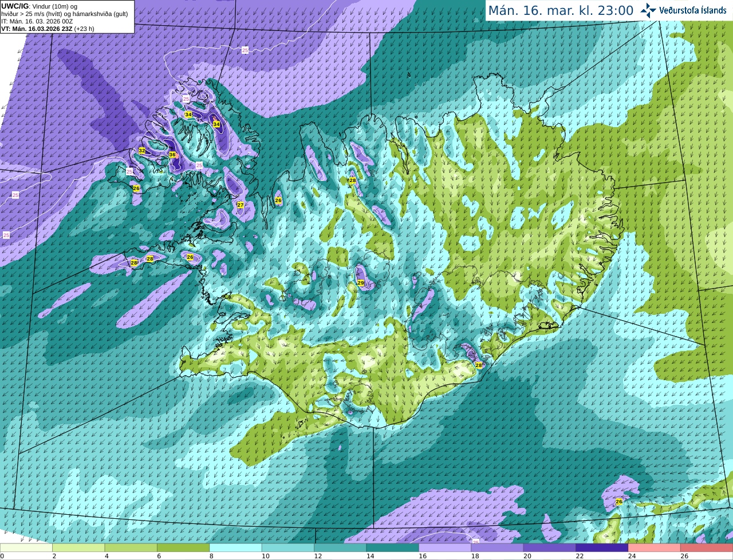Select the date label Mán. 16. mar. kl. 23:00
The image size is (733, 560).
click(x=561, y=10)
